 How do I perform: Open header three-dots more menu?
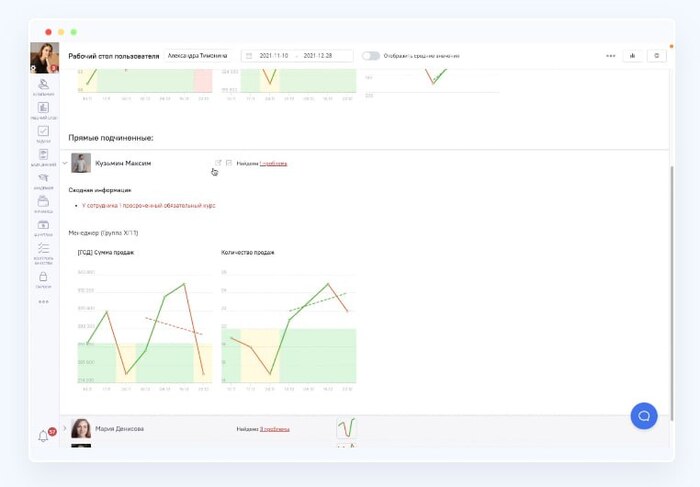[611, 56]
